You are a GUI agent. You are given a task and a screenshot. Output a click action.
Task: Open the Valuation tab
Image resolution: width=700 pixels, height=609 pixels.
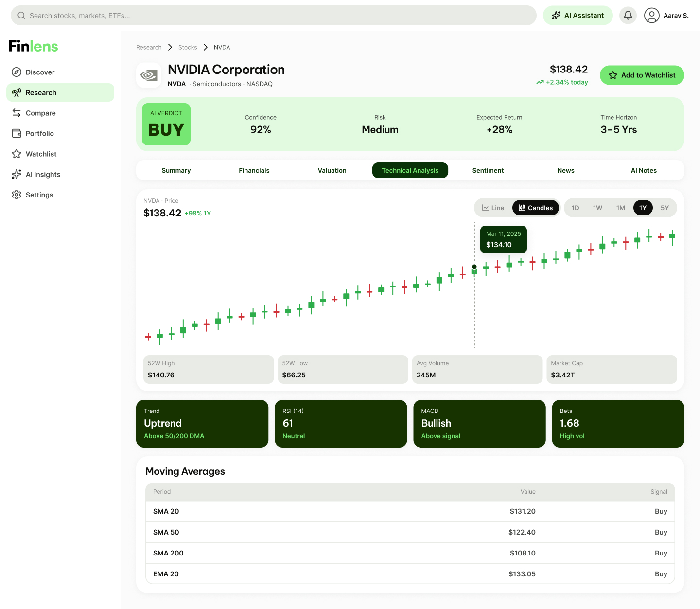tap(332, 170)
